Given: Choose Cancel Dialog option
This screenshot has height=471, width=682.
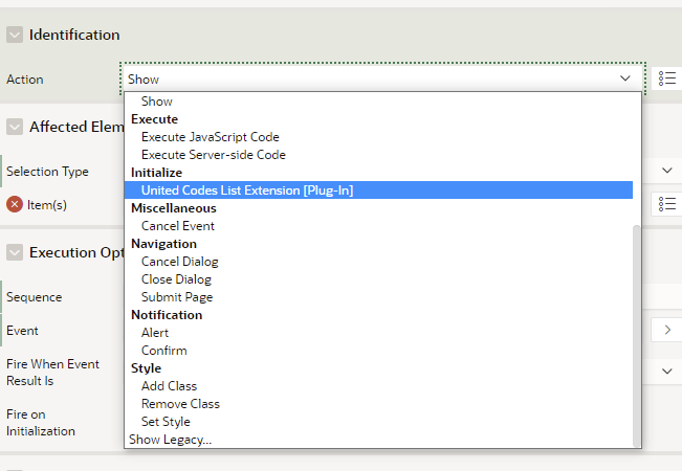Looking at the screenshot, I should pyautogui.click(x=378, y=261).
